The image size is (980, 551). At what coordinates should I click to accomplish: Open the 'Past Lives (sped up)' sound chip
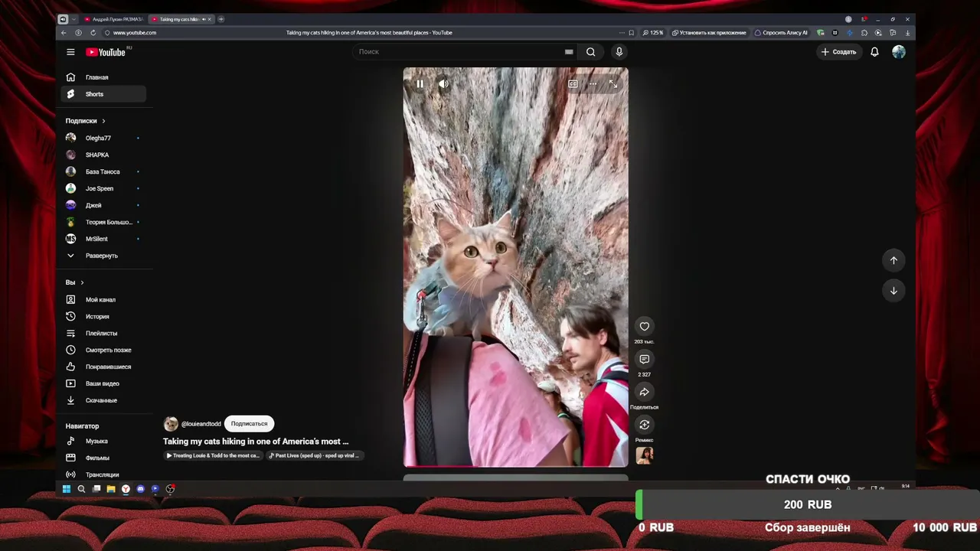314,455
